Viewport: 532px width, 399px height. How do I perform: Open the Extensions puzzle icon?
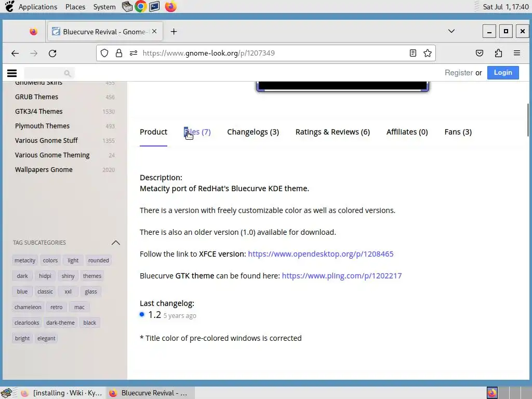[x=498, y=53]
